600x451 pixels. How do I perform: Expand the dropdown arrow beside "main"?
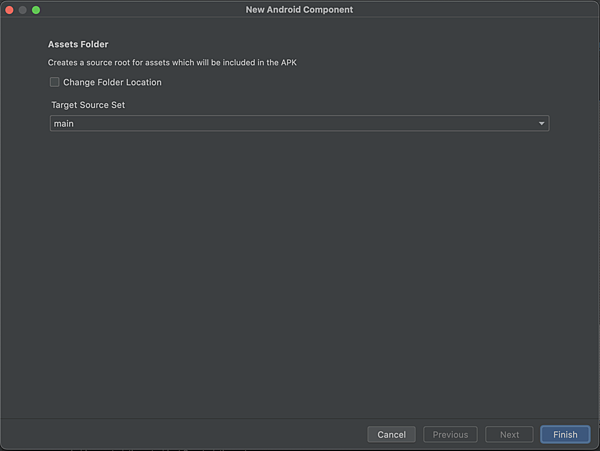pos(541,124)
